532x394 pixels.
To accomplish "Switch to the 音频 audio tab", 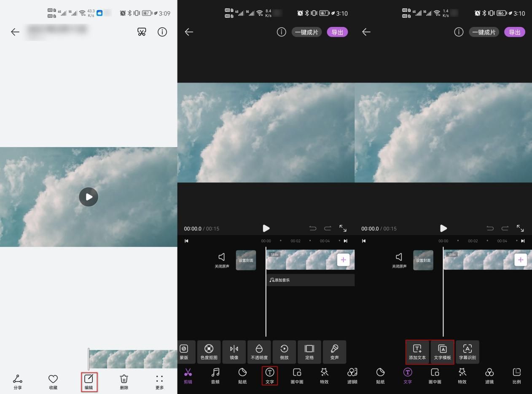I will (x=215, y=376).
